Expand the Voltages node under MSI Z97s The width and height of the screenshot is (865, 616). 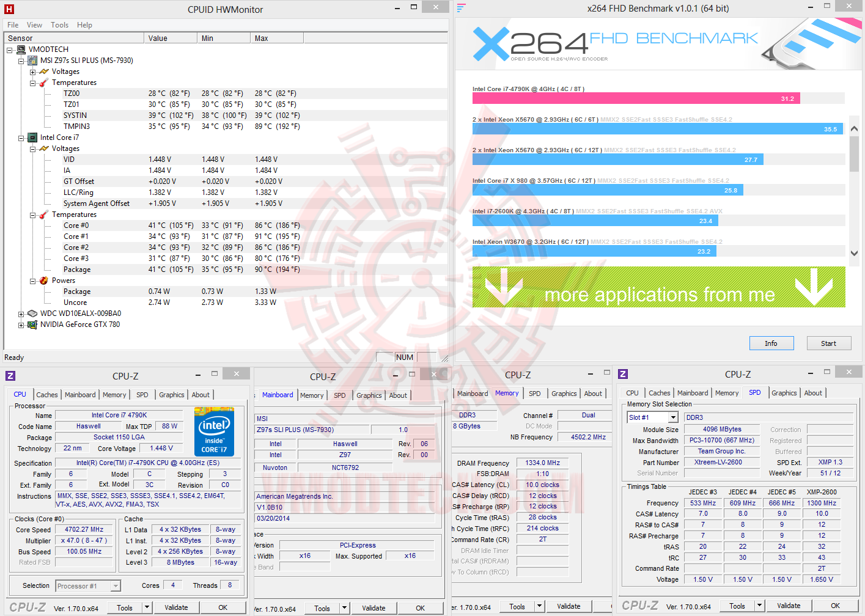coord(32,71)
